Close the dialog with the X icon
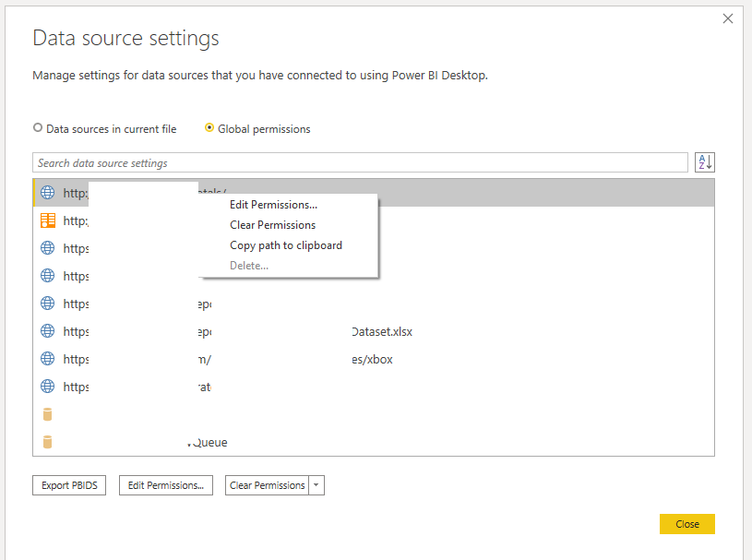Image resolution: width=752 pixels, height=560 pixels. 728,18
